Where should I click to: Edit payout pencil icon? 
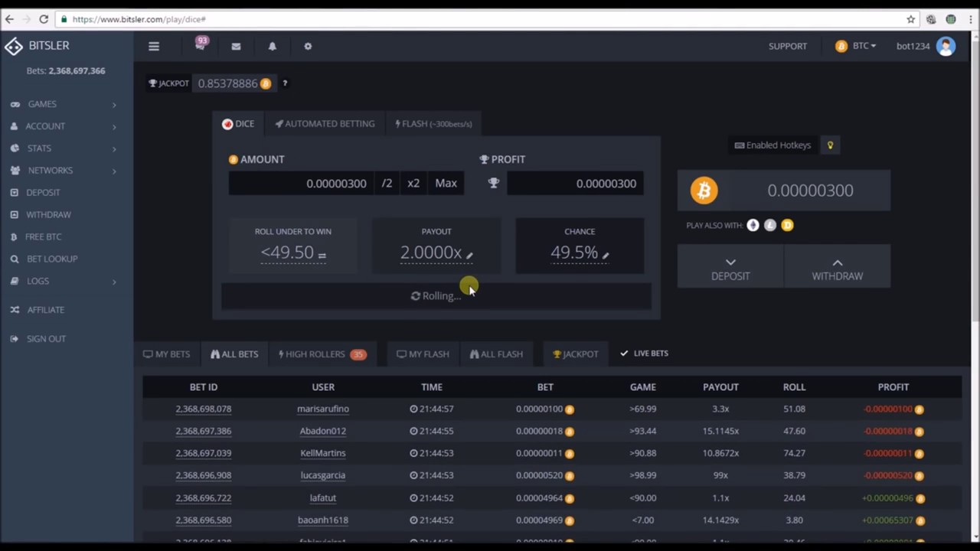click(x=469, y=256)
